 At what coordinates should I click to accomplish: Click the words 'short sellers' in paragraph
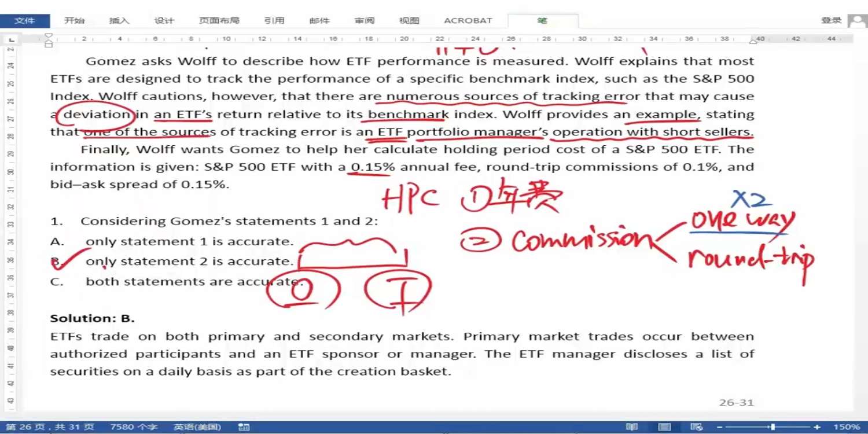point(708,132)
